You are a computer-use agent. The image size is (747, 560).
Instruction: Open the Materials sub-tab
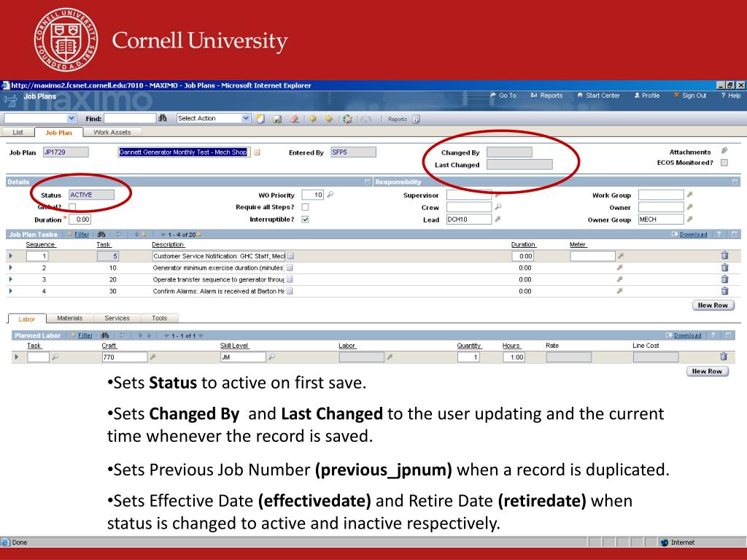(69, 318)
